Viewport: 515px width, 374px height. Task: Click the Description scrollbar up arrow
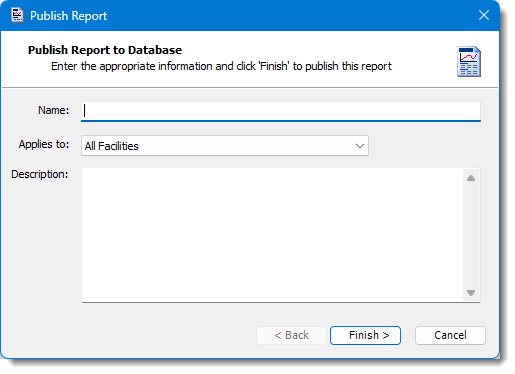[471, 178]
